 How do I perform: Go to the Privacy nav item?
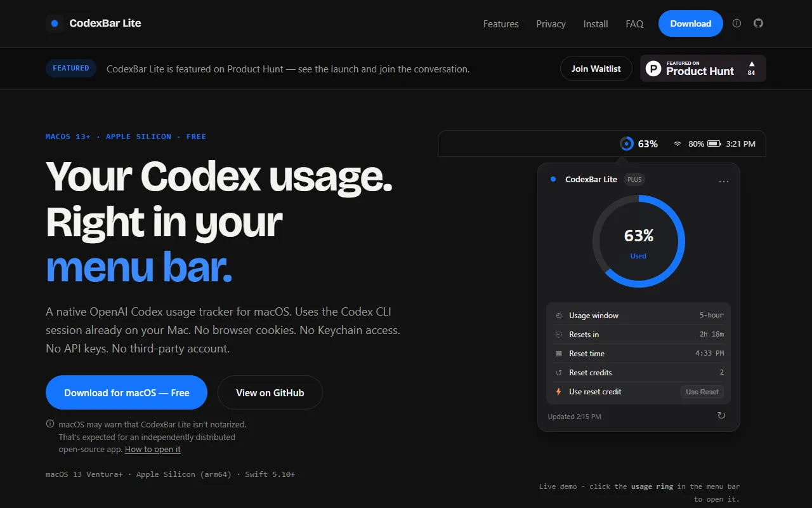(x=551, y=24)
